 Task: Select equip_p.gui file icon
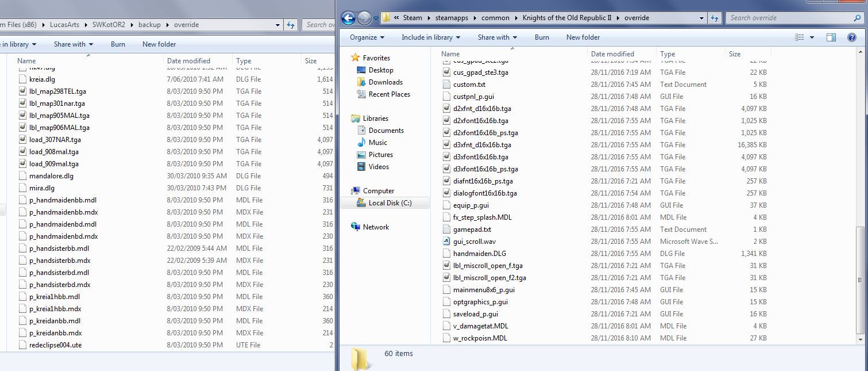[x=447, y=205]
